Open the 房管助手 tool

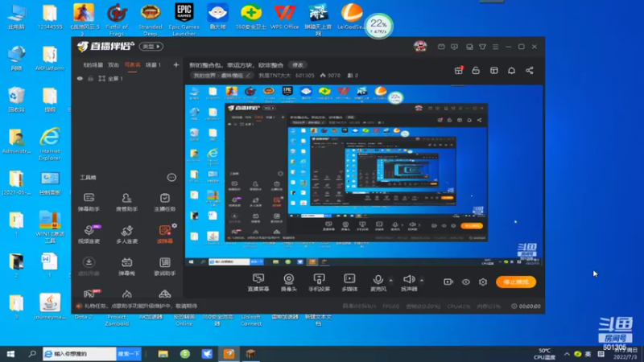pyautogui.click(x=126, y=203)
